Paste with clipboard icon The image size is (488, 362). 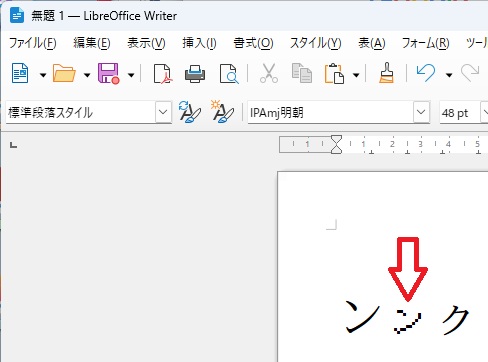334,73
